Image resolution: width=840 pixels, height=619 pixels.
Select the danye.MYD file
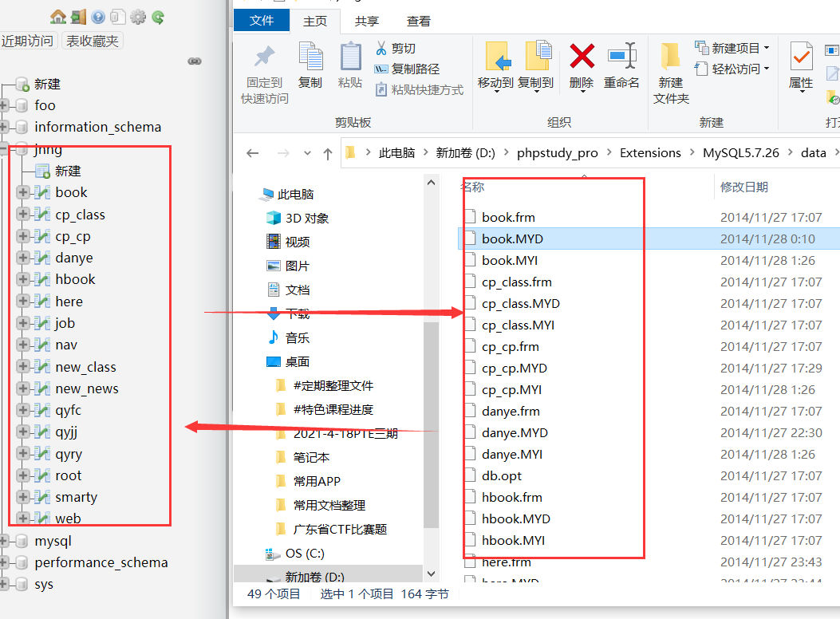(515, 432)
